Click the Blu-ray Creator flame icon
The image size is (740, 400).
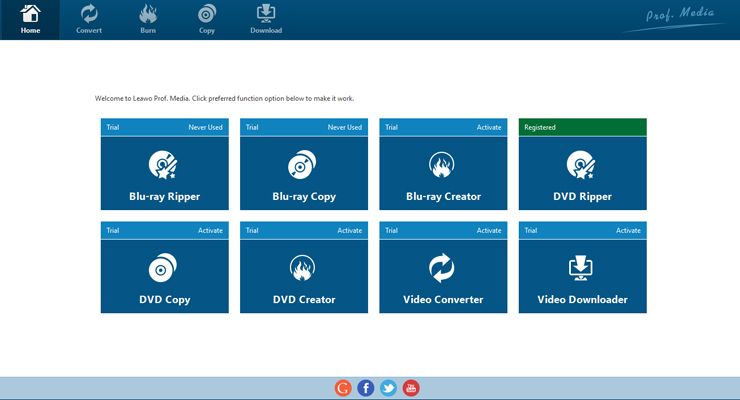442,165
